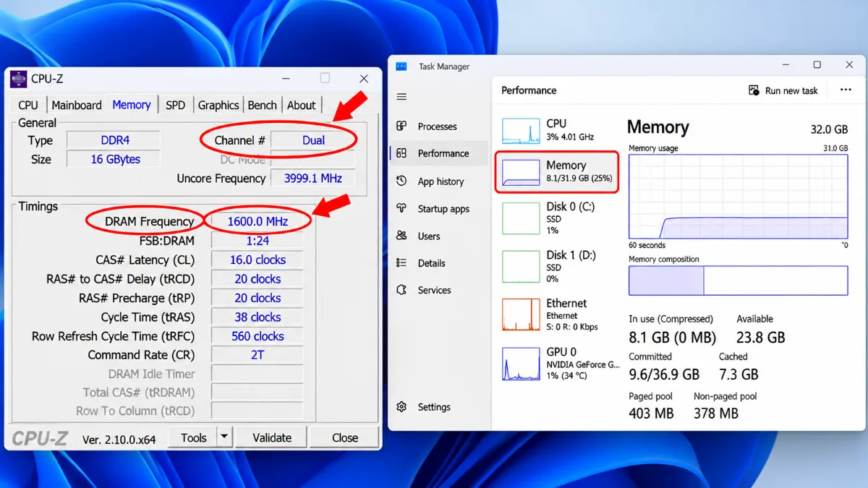Image resolution: width=868 pixels, height=488 pixels.
Task: Minimize the CPU-Z window
Action: click(x=286, y=78)
